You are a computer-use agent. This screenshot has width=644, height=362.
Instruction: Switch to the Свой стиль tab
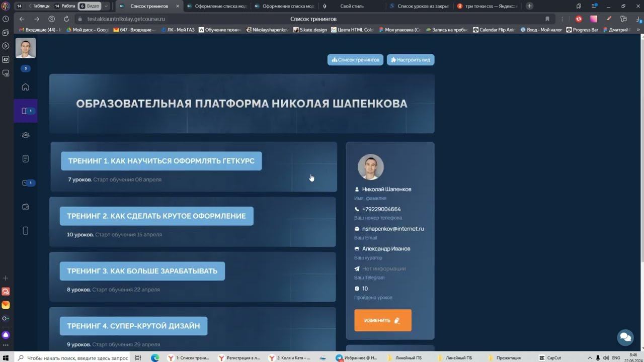[x=351, y=6]
